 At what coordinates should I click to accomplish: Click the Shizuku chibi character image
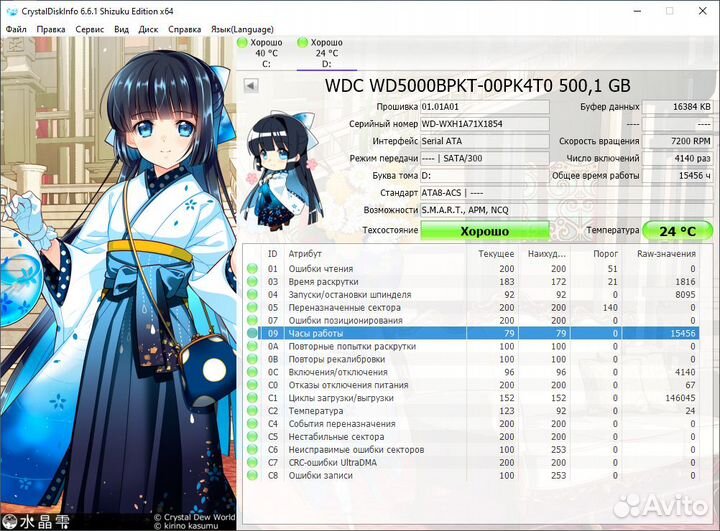coord(281,172)
